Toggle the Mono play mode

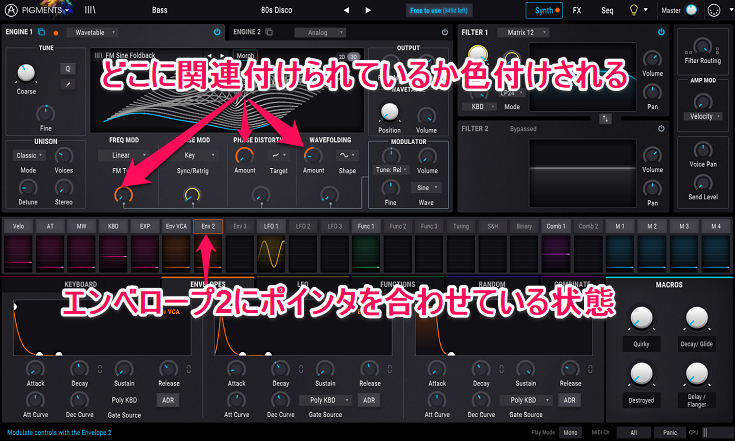coord(570,433)
